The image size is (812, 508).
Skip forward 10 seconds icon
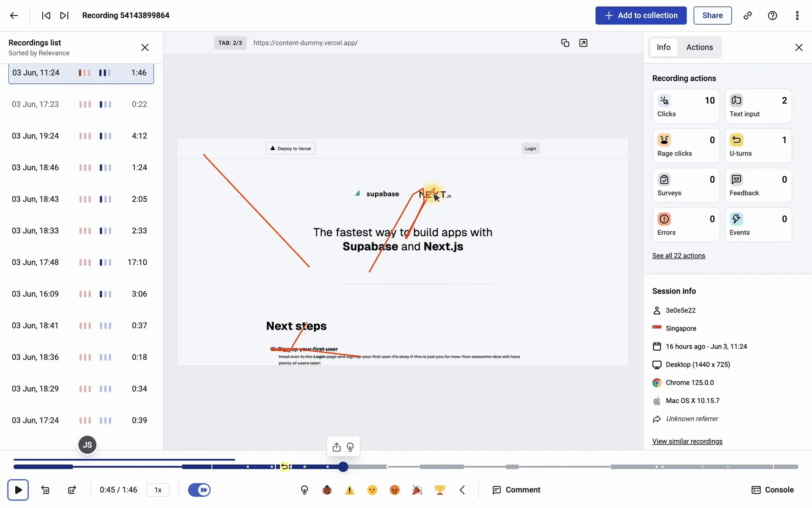pos(72,490)
